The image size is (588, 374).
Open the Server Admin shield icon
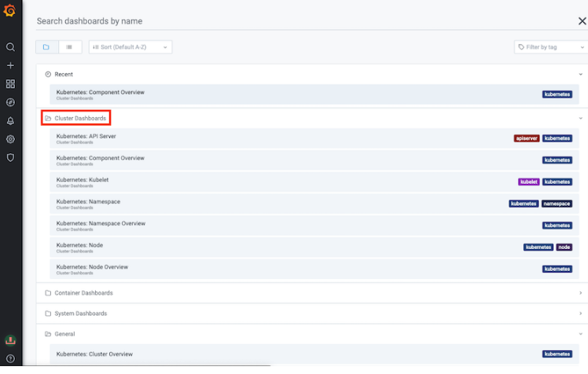coord(10,157)
